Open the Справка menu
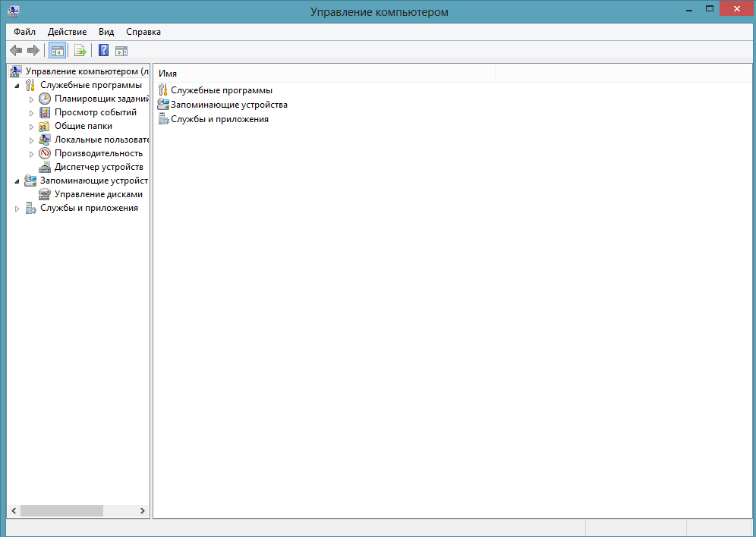 pyautogui.click(x=143, y=32)
